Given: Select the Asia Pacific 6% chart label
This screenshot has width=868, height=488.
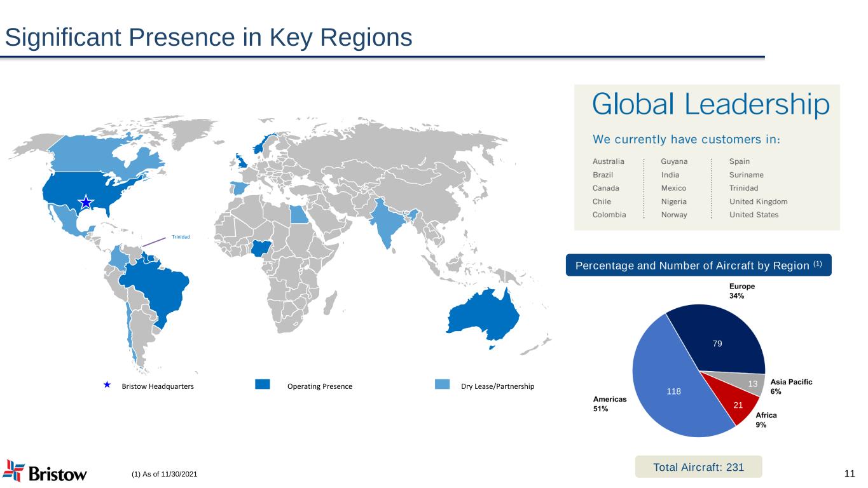Looking at the screenshot, I should pyautogui.click(x=791, y=387).
